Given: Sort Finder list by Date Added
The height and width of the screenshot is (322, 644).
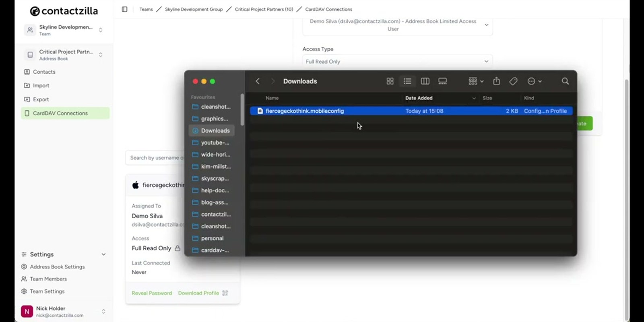Looking at the screenshot, I should point(419,98).
